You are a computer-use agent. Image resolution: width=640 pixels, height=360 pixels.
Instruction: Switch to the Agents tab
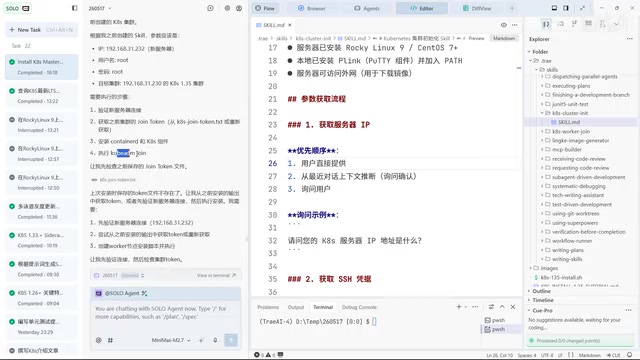pyautogui.click(x=367, y=8)
